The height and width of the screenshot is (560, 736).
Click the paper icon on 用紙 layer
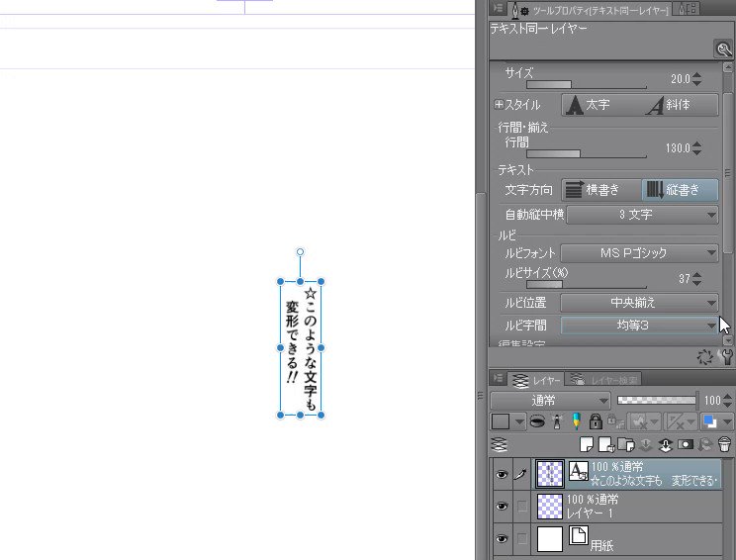pyautogui.click(x=579, y=535)
